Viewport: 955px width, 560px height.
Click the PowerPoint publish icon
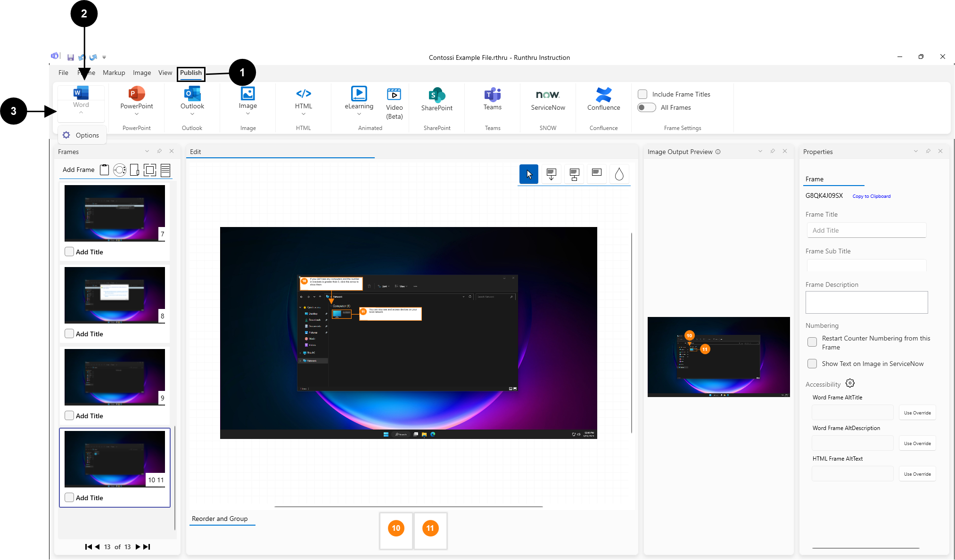click(x=136, y=94)
